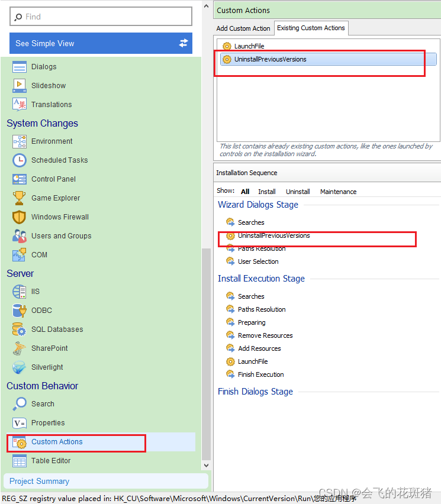This screenshot has height=504, width=441.
Task: Switch to the Existing Custom Actions tab
Action: click(x=311, y=28)
